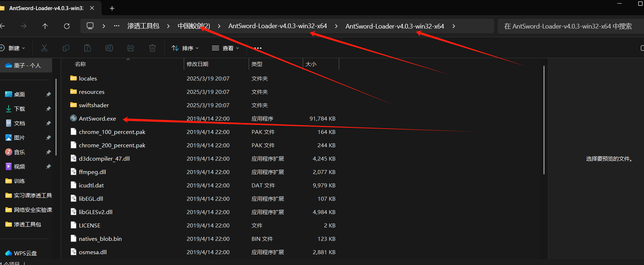Click the Cut scissors icon

(x=44, y=48)
